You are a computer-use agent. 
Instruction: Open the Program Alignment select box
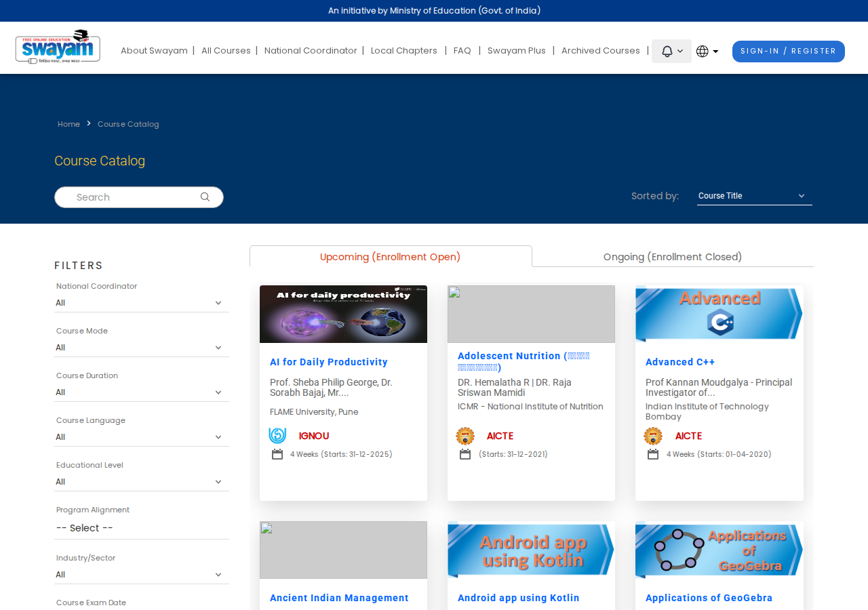[x=142, y=528]
